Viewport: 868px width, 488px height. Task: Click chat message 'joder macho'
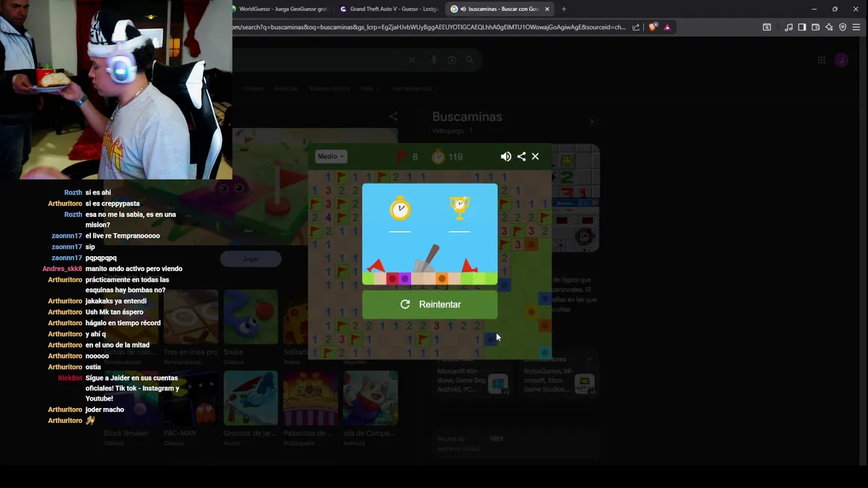104,409
